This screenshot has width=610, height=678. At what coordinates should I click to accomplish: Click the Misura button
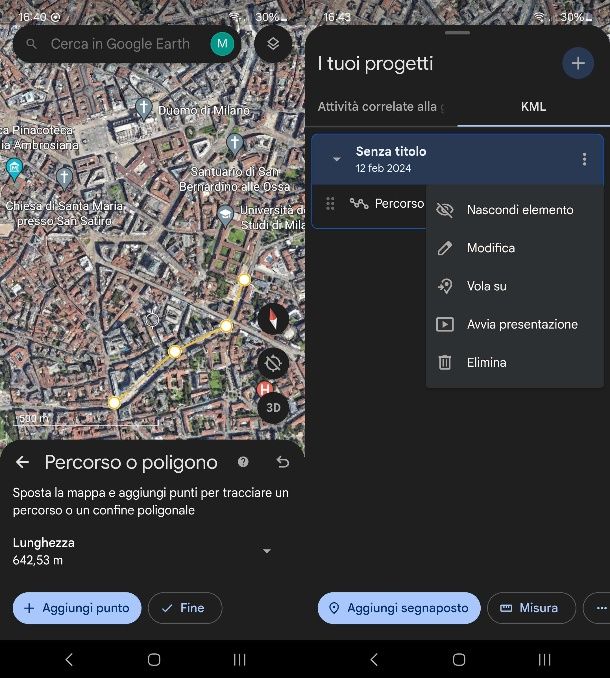click(x=531, y=608)
